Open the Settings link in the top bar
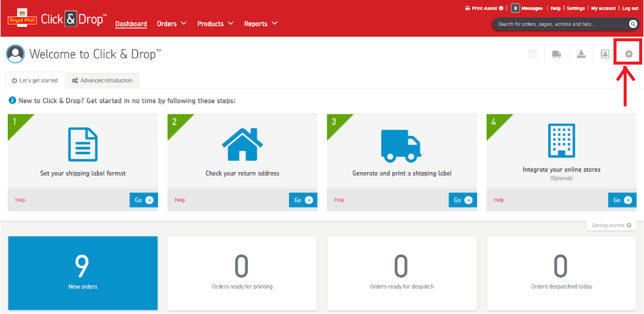Image resolution: width=644 pixels, height=314 pixels. point(575,8)
